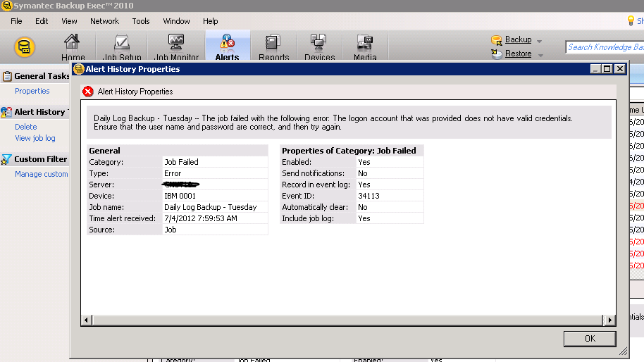
Task: Open the Edit menu
Action: pyautogui.click(x=42, y=21)
